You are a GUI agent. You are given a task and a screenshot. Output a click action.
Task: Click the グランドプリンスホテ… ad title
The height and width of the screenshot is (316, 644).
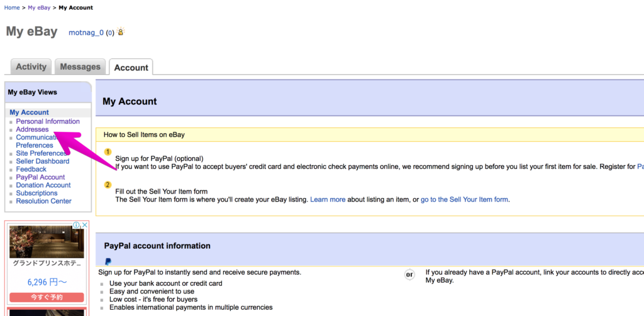(47, 263)
